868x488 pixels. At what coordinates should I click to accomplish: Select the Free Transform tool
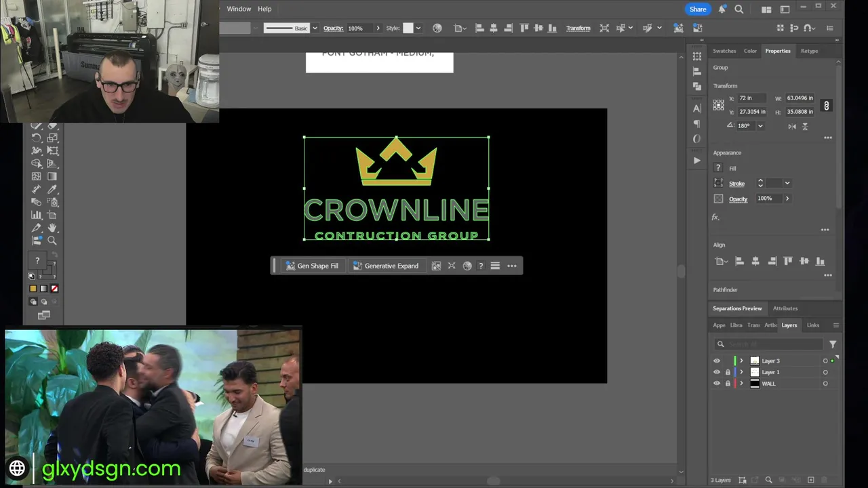pyautogui.click(x=52, y=150)
